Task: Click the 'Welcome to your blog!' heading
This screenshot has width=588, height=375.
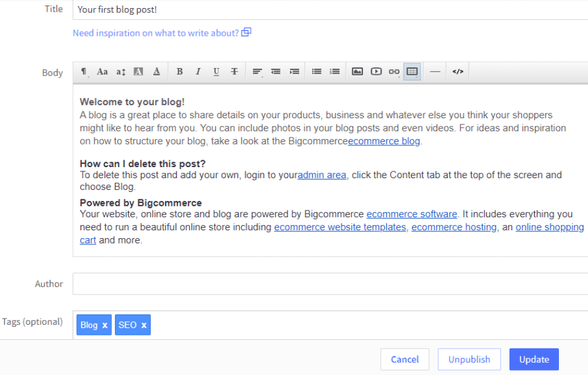Action: coord(132,102)
